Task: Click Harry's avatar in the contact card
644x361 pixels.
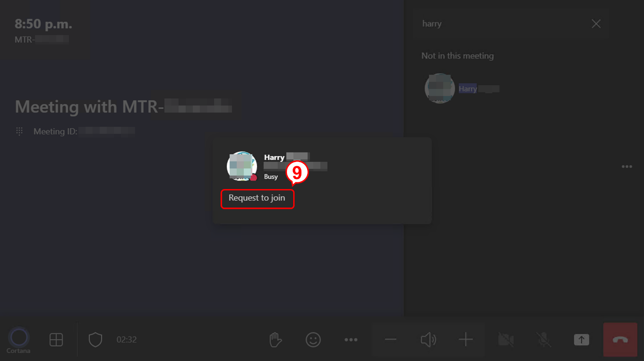Action: point(241,166)
